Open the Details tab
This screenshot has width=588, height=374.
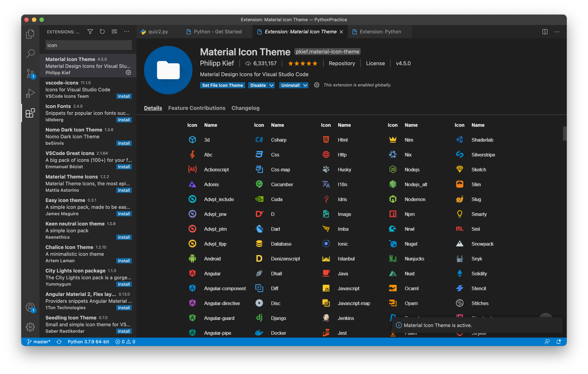153,108
